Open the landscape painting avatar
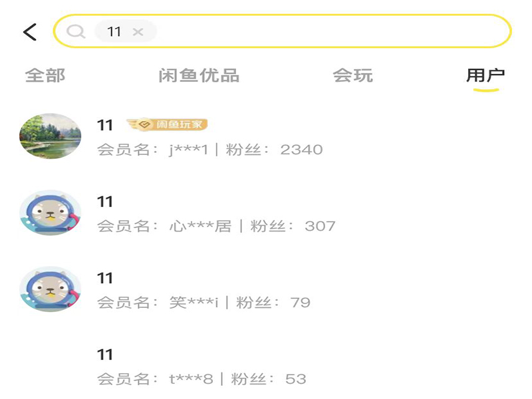 coord(51,136)
